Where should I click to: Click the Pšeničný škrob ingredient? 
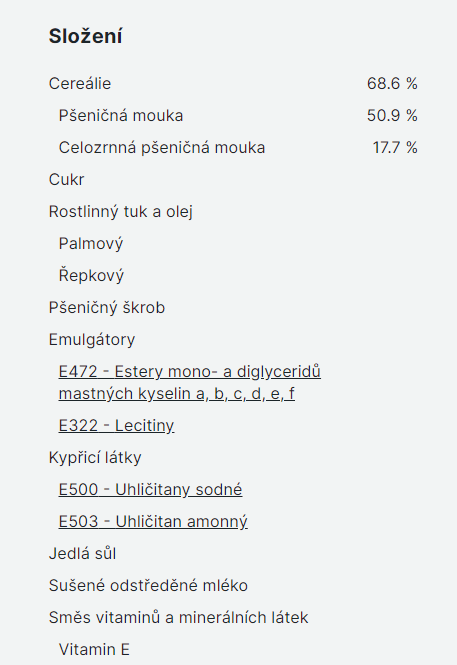(x=107, y=307)
